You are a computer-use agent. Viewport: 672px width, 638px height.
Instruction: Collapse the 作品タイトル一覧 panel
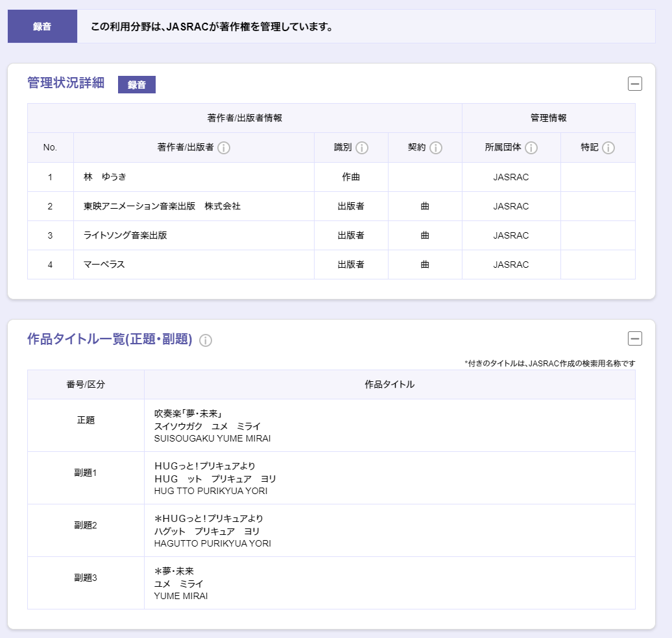[635, 338]
